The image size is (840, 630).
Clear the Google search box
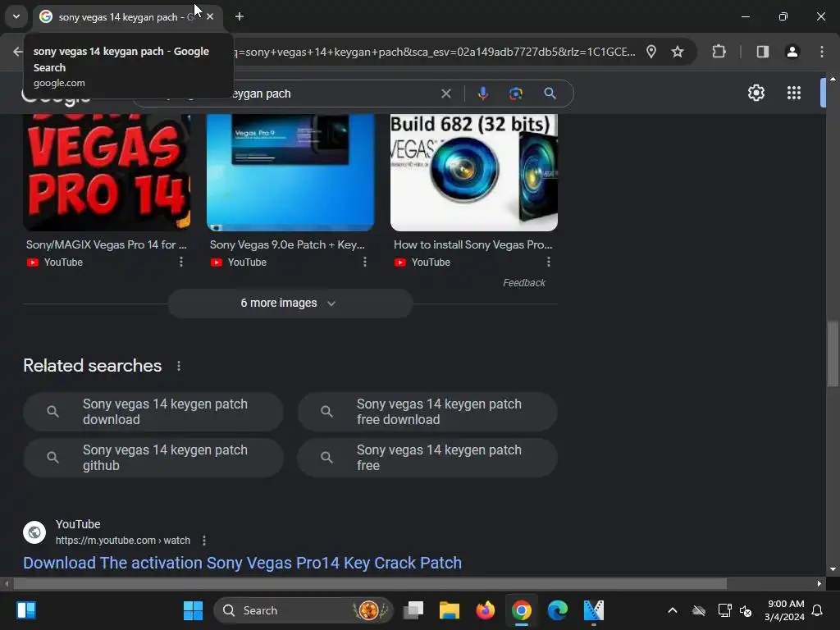click(x=445, y=94)
